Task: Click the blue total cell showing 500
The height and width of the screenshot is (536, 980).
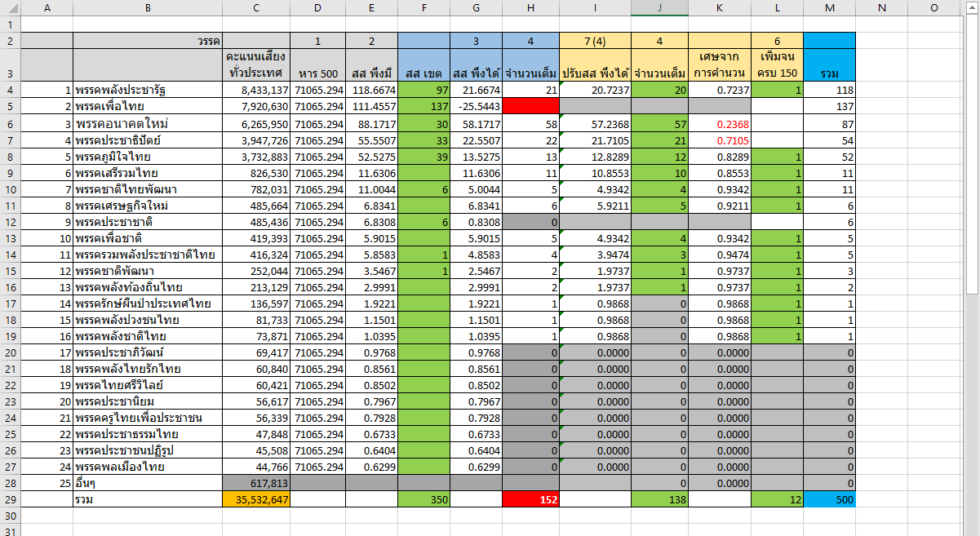Action: (x=829, y=499)
